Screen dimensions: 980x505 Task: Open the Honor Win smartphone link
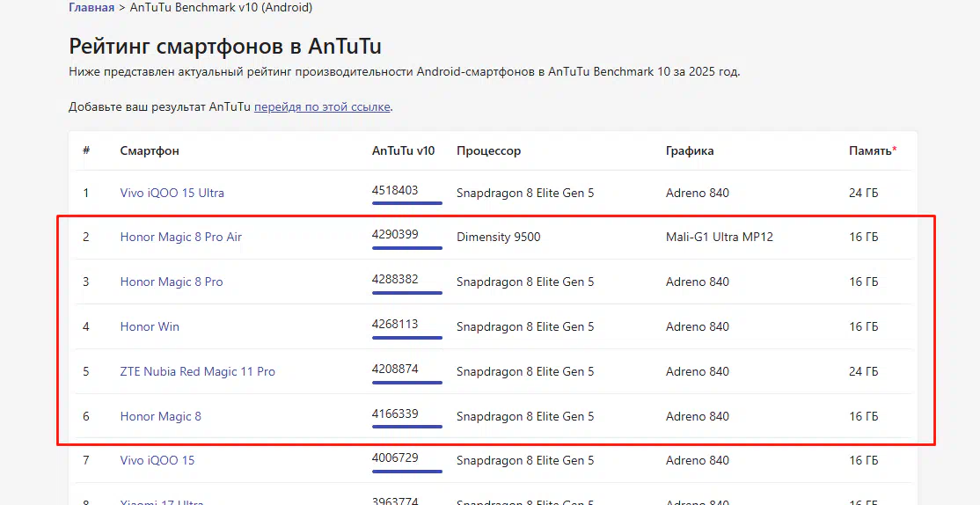click(150, 327)
